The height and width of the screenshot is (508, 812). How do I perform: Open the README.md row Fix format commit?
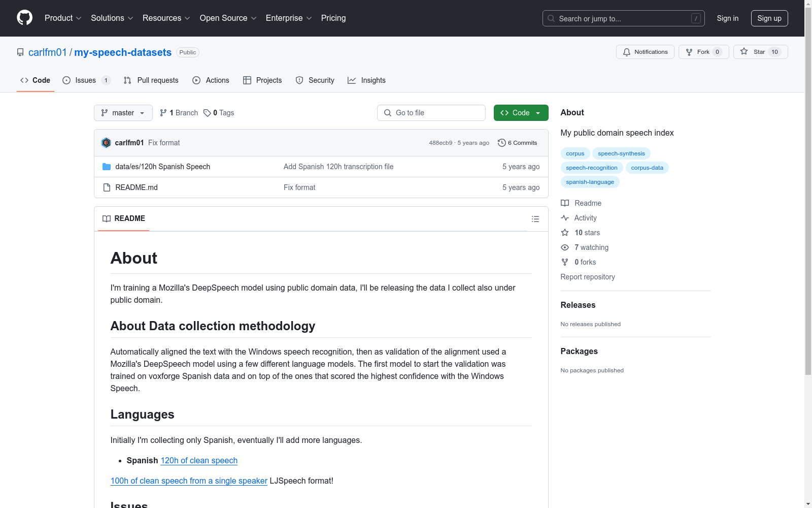point(299,187)
